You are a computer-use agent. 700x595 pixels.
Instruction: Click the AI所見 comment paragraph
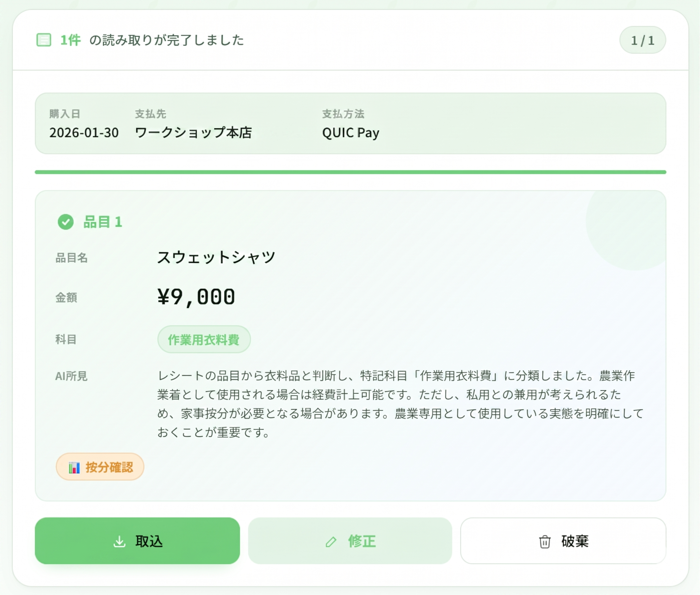(x=401, y=404)
